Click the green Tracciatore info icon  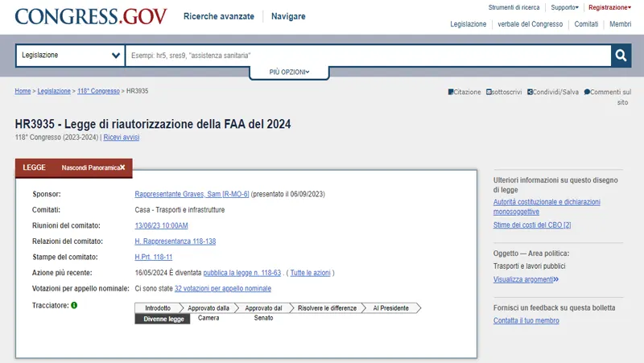click(74, 306)
